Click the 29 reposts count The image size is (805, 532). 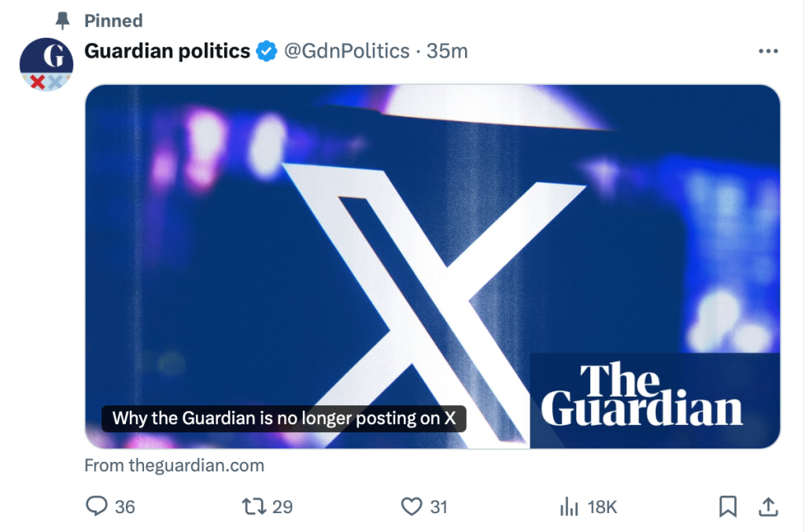click(282, 507)
